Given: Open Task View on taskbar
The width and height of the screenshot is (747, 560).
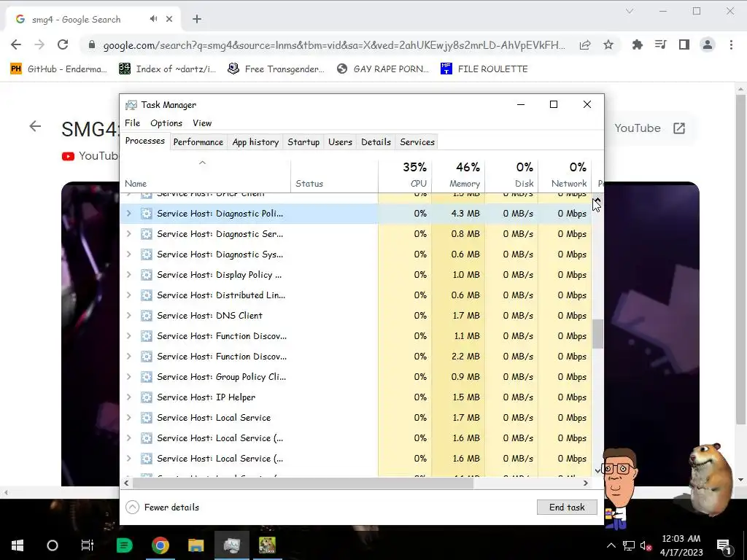Looking at the screenshot, I should (x=88, y=545).
